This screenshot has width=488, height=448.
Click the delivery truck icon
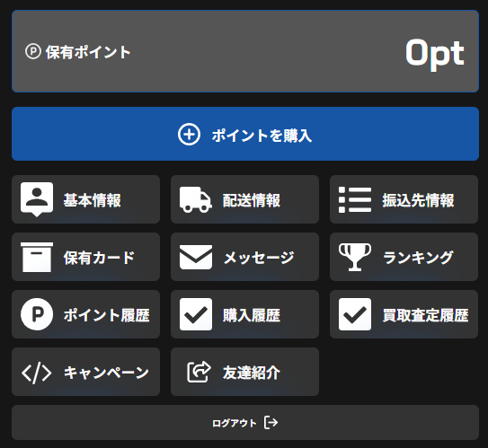pos(196,200)
